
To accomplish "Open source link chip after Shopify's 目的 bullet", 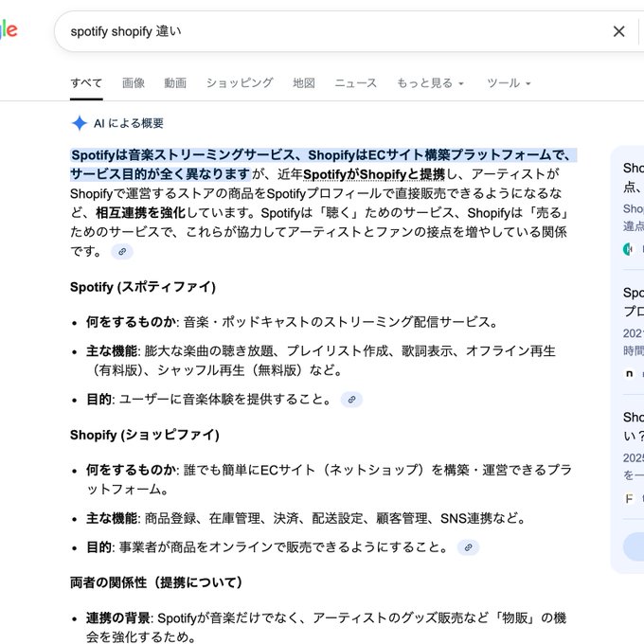I will tap(468, 547).
